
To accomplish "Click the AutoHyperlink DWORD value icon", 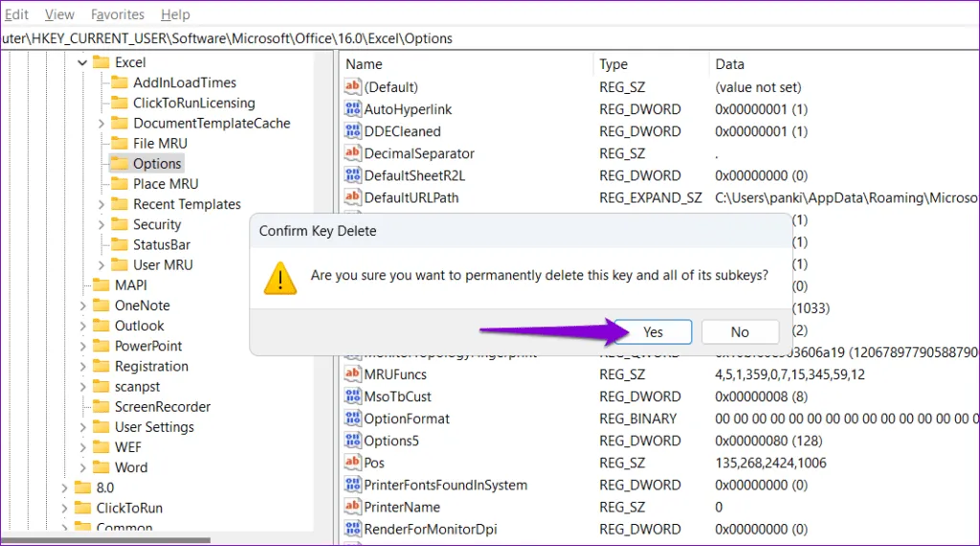I will [353, 109].
